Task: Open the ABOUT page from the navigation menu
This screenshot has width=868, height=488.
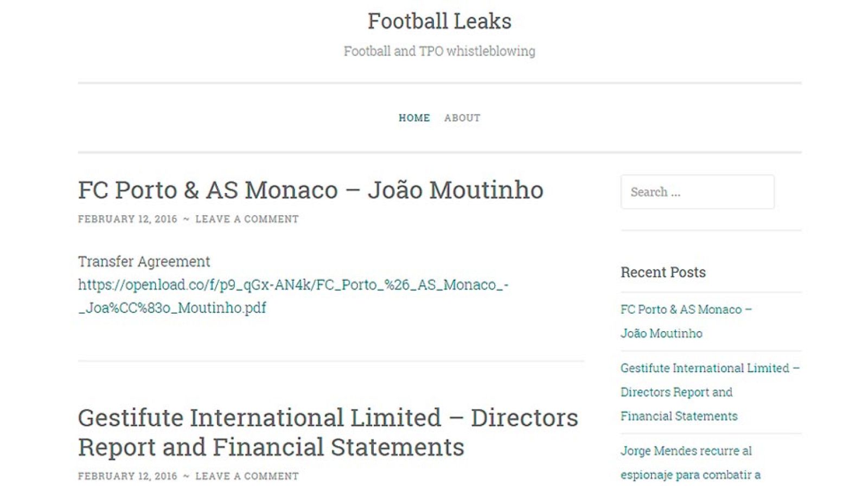Action: [x=462, y=118]
